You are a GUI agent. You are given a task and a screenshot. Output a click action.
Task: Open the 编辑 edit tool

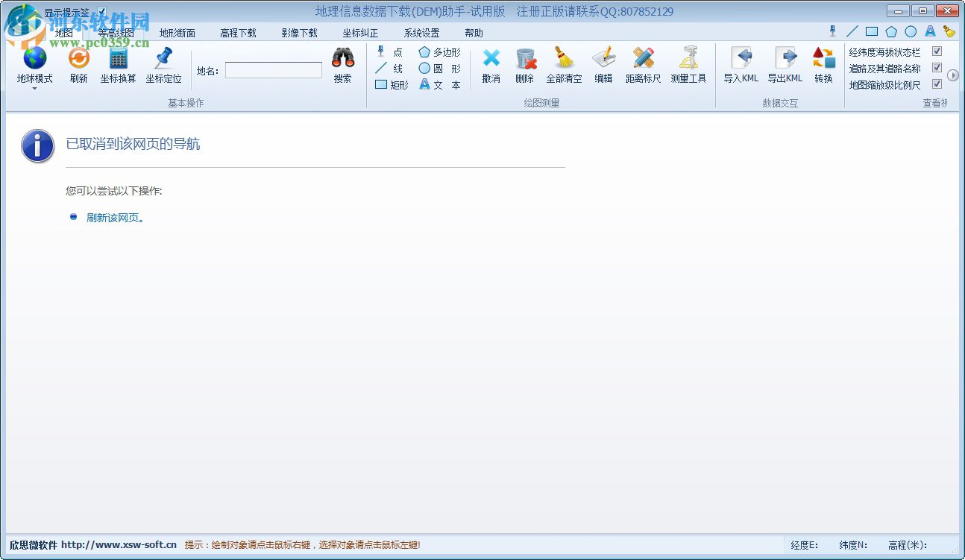coord(603,65)
